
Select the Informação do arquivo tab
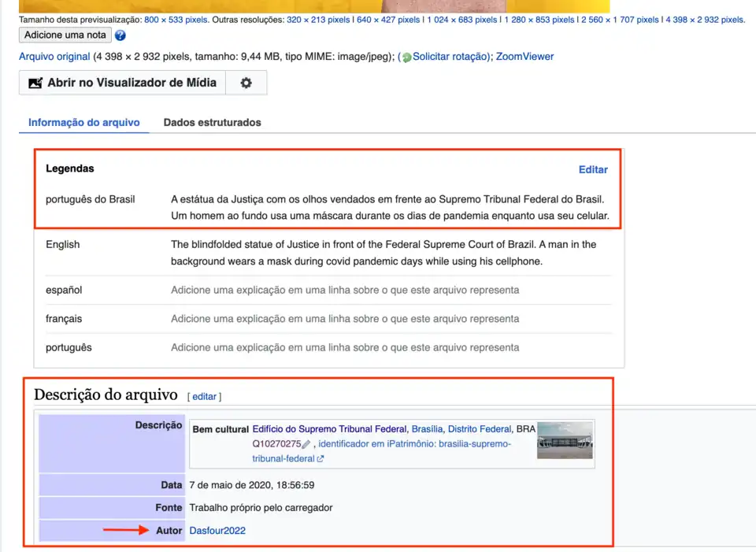click(83, 123)
